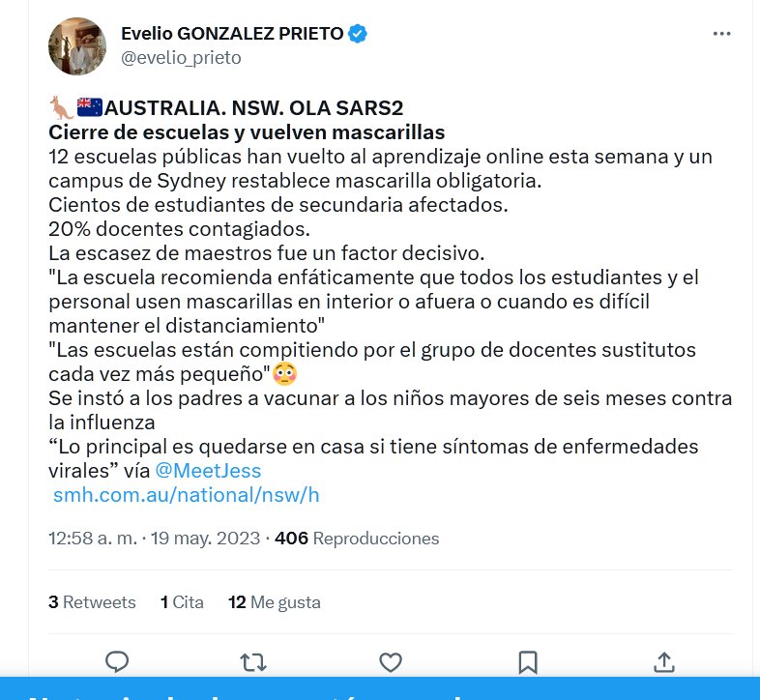This screenshot has width=760, height=700.
Task: Click the @evelio_prieto handle
Action: (x=181, y=58)
